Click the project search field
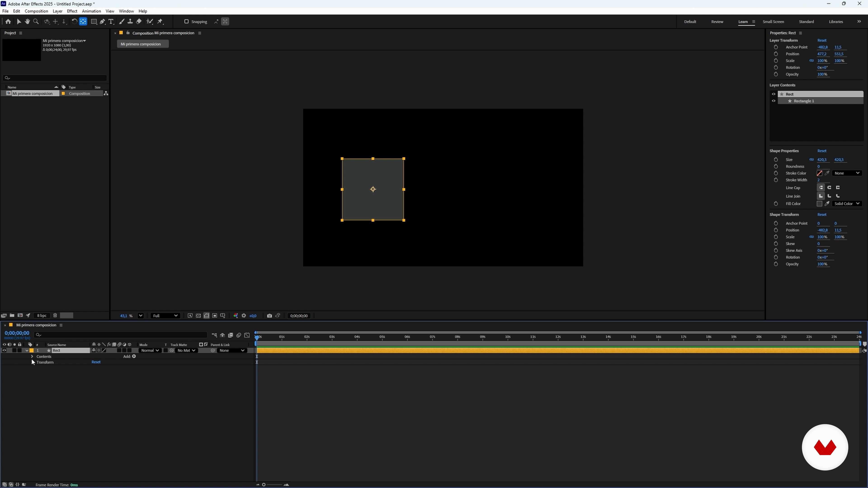 pyautogui.click(x=56, y=78)
